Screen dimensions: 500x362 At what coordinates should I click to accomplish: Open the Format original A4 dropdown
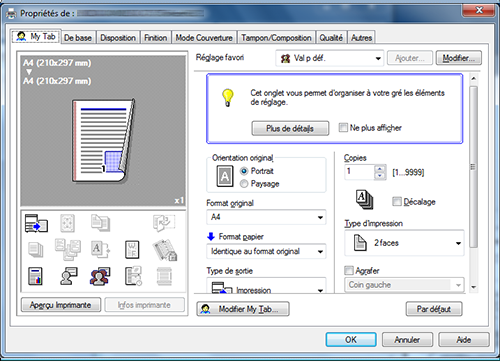pyautogui.click(x=266, y=217)
